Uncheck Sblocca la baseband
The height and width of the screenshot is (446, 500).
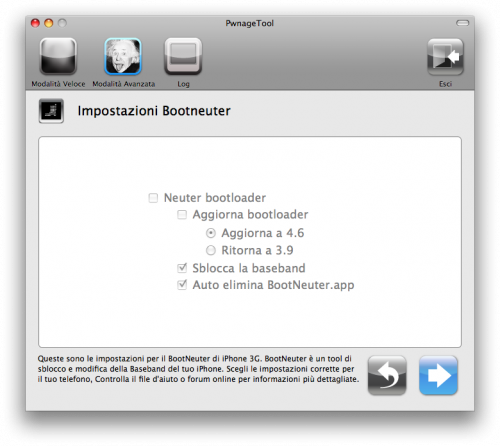coord(182,268)
